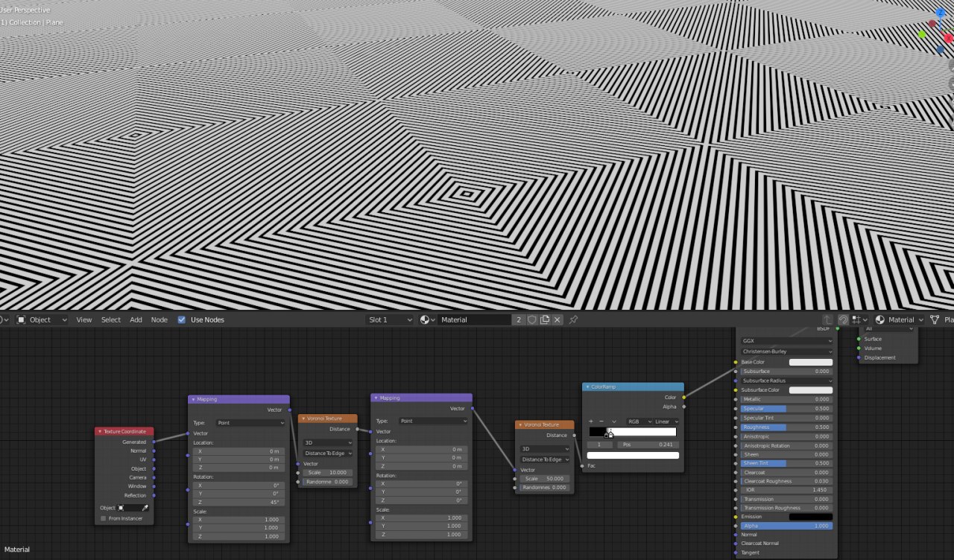Click the Scale 10.000 field
The height and width of the screenshot is (560, 954).
[328, 472]
